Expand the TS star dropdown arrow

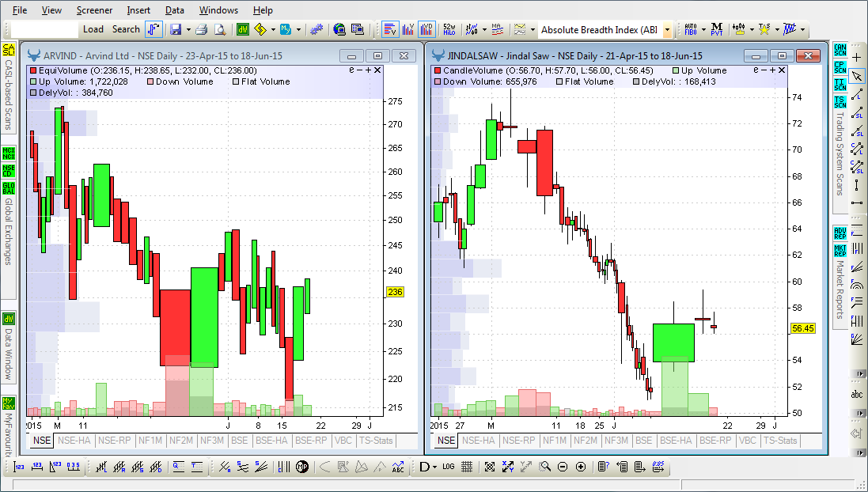pos(777,30)
